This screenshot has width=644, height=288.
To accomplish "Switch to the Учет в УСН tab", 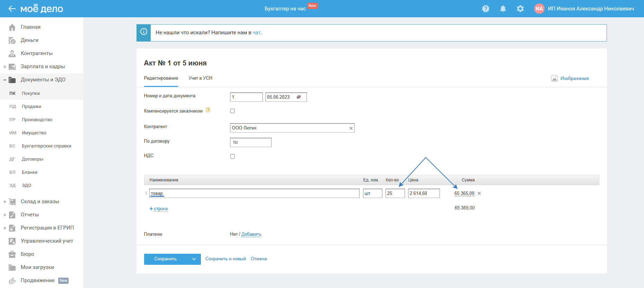I will [201, 78].
